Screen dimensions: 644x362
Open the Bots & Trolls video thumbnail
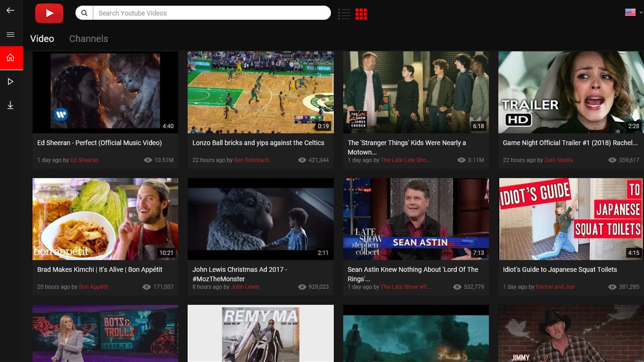105,333
